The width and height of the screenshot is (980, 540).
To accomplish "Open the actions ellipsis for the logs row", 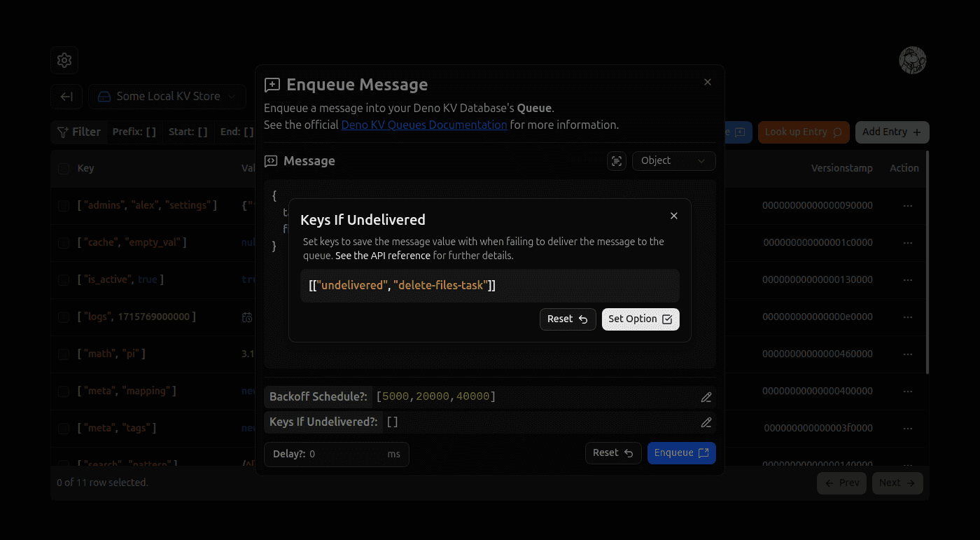I will click(908, 317).
